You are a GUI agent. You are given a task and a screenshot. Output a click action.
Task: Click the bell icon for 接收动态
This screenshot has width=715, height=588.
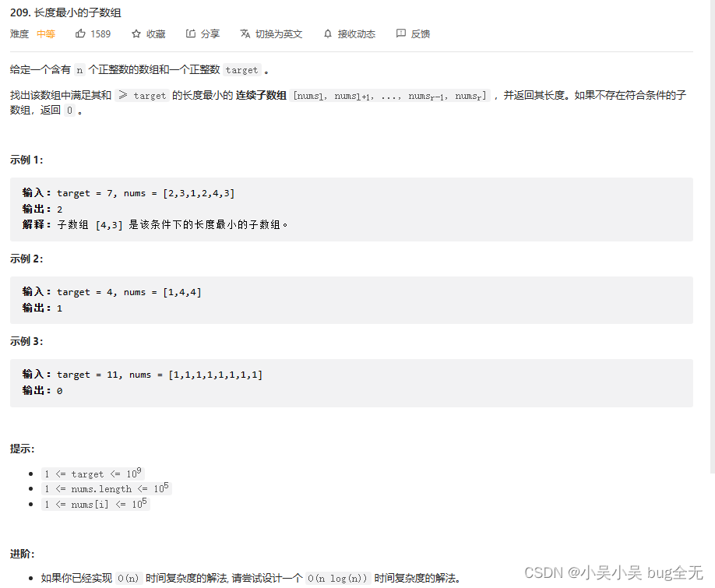point(328,33)
